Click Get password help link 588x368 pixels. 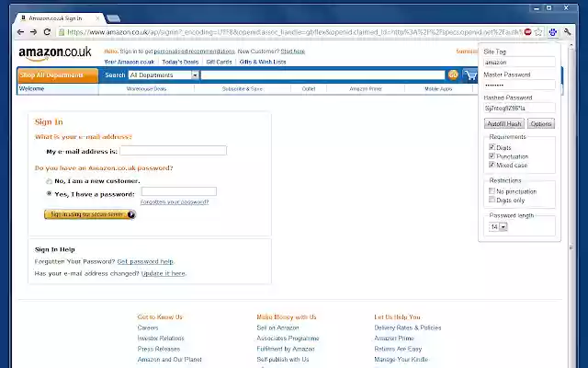(145, 261)
